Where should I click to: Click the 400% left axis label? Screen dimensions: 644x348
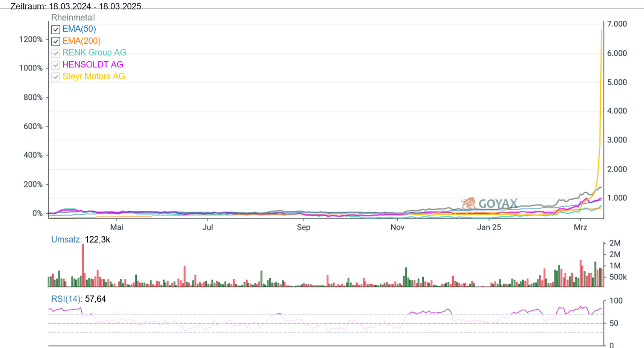pos(33,155)
